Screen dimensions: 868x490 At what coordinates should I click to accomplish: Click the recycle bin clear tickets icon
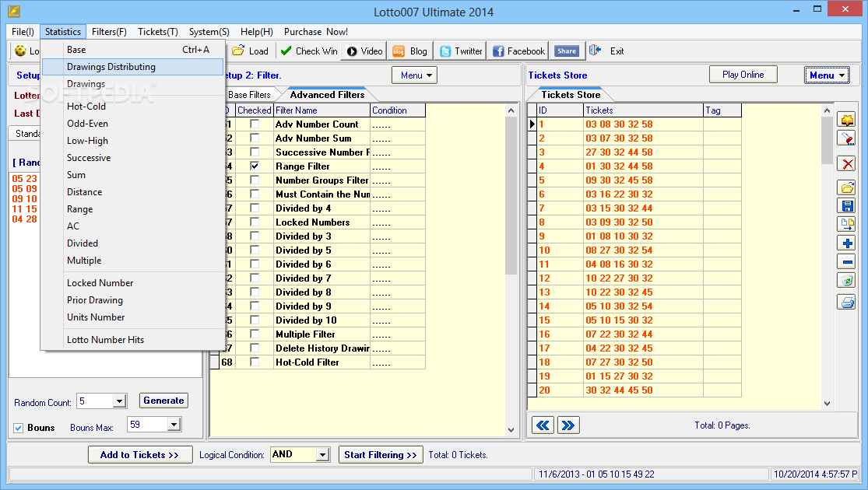click(847, 281)
